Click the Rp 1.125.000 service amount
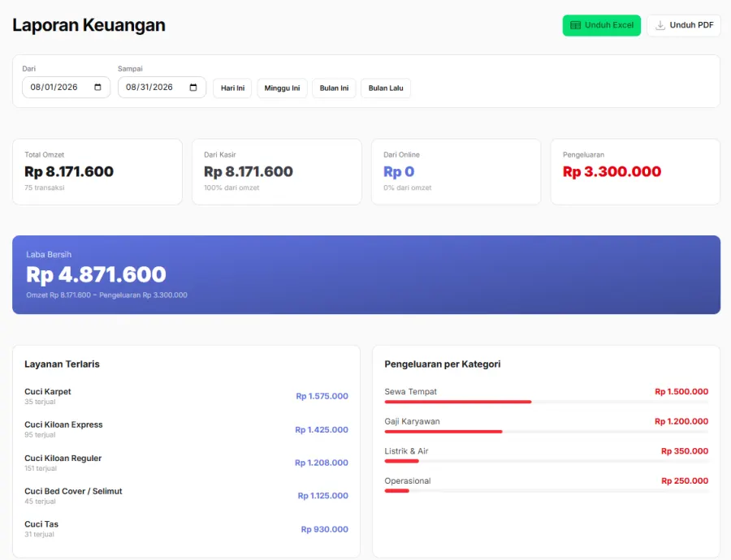Viewport: 731px width, 560px height. click(x=323, y=496)
